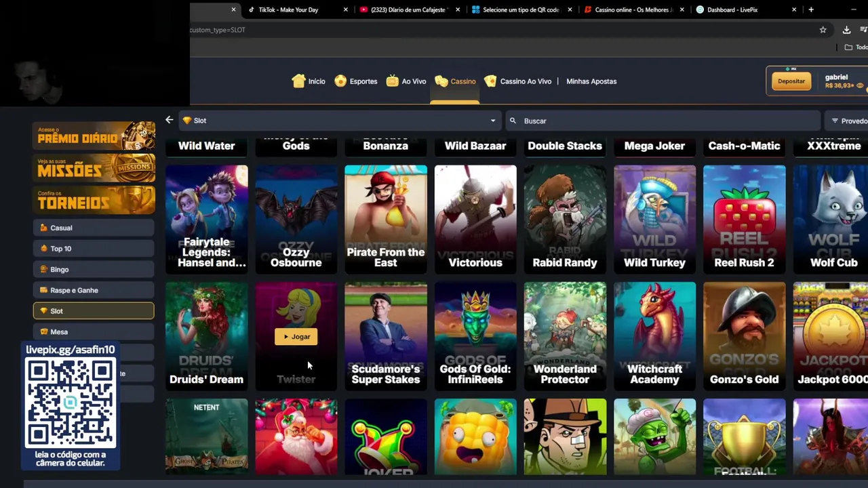This screenshot has width=868, height=488.
Task: Open Wild Turkey slot
Action: point(654,218)
